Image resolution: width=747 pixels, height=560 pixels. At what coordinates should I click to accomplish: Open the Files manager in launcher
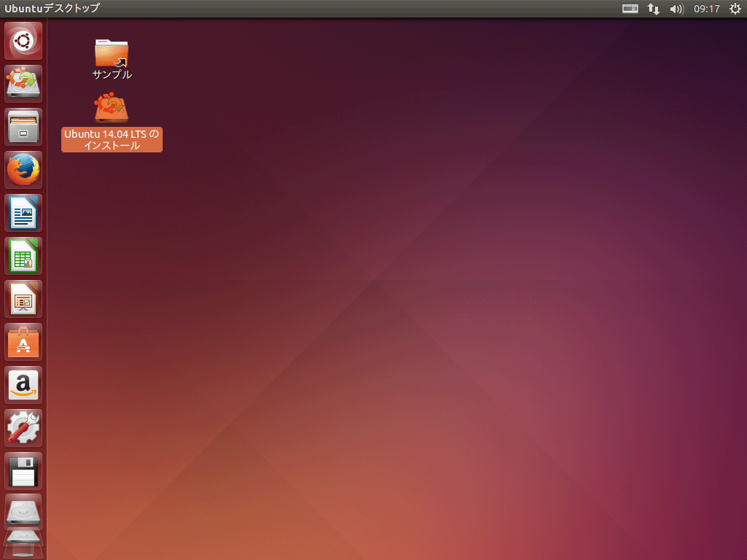[x=23, y=127]
